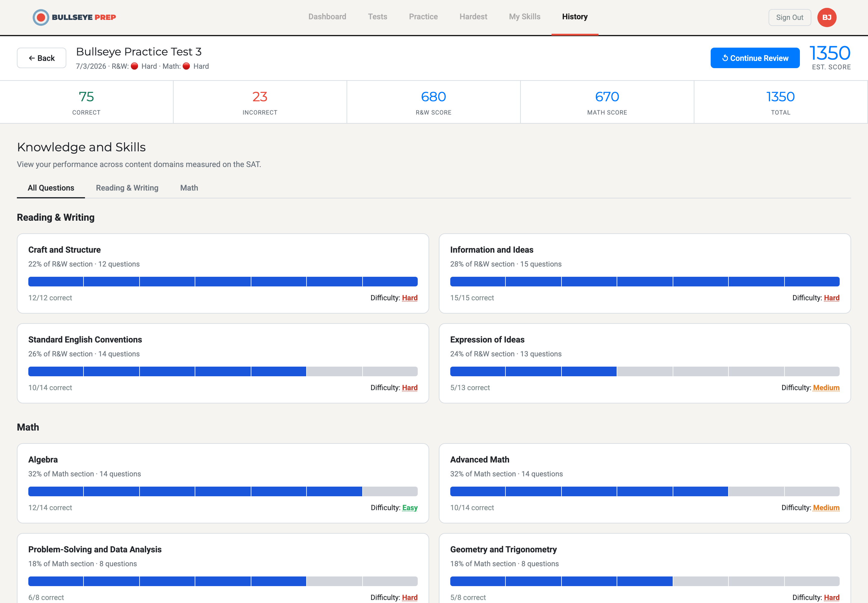Screen dimensions: 868x603
Task: Sign out of the account
Action: point(789,17)
